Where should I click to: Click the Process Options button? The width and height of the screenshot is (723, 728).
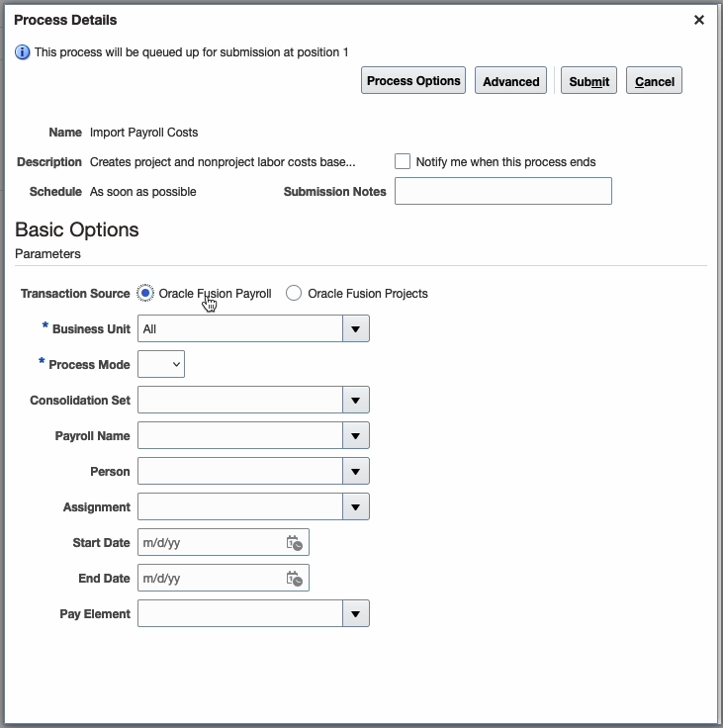(413, 80)
